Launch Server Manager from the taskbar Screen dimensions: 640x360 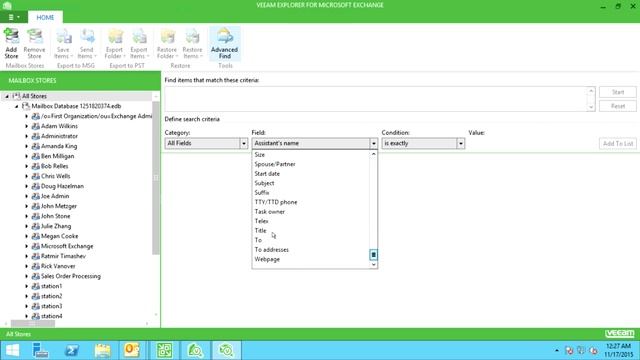coord(40,350)
